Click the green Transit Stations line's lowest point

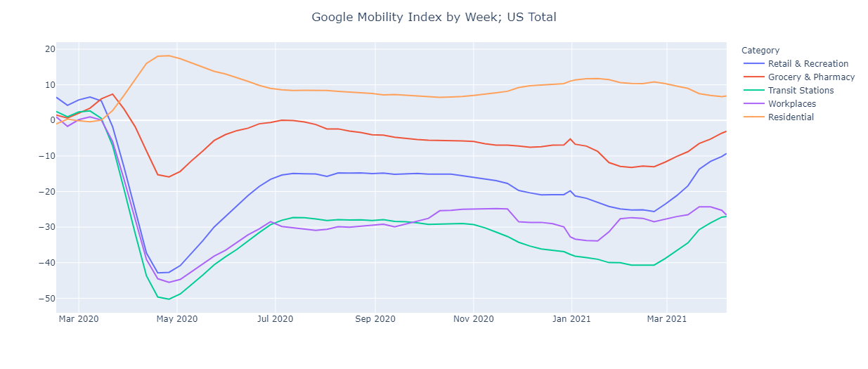coord(169,299)
